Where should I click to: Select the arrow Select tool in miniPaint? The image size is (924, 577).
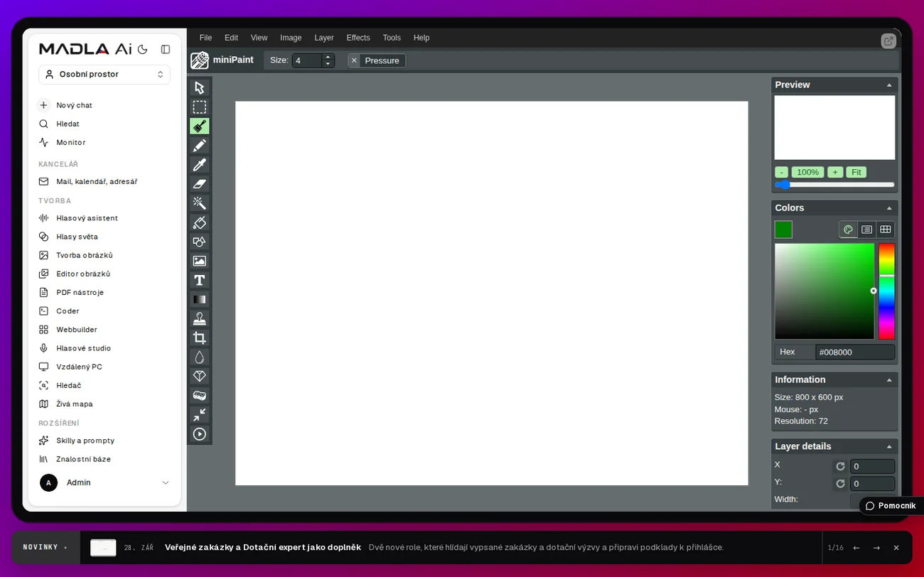pos(200,87)
